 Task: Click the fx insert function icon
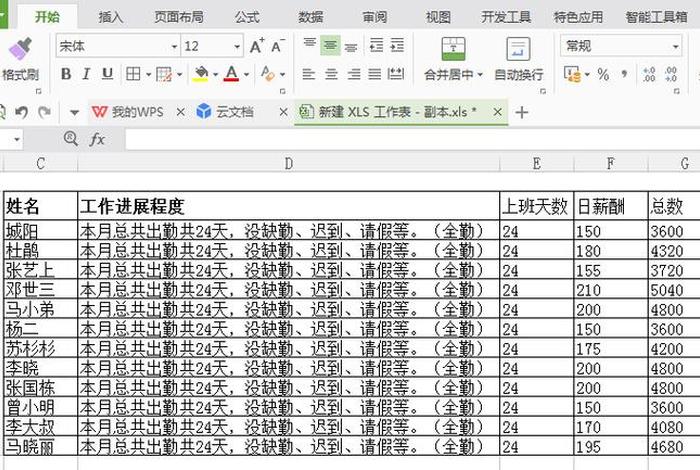[x=97, y=139]
